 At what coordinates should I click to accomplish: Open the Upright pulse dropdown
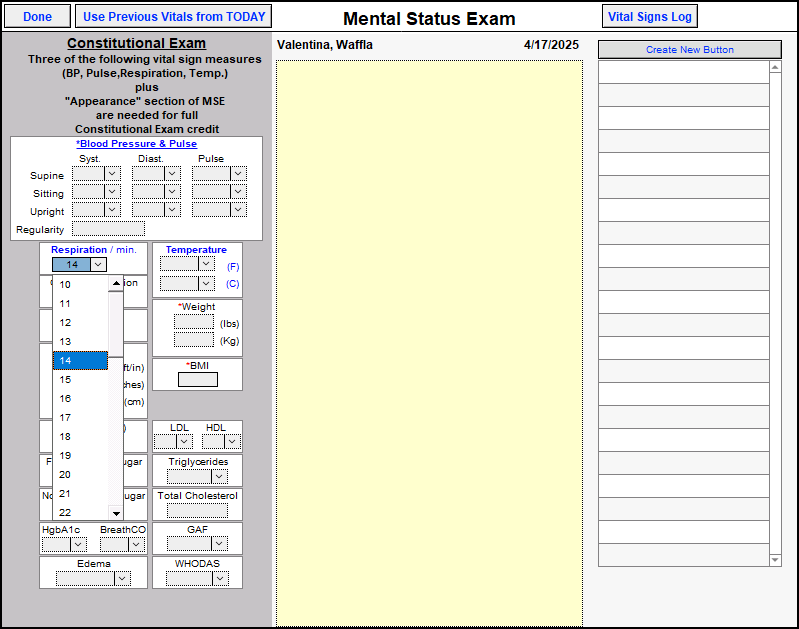(237, 210)
